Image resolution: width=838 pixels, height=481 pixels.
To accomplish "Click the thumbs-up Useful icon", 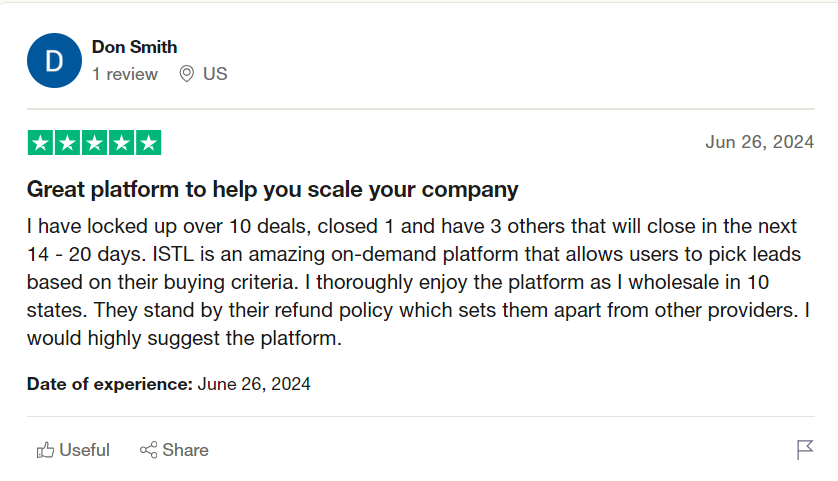I will tap(45, 450).
